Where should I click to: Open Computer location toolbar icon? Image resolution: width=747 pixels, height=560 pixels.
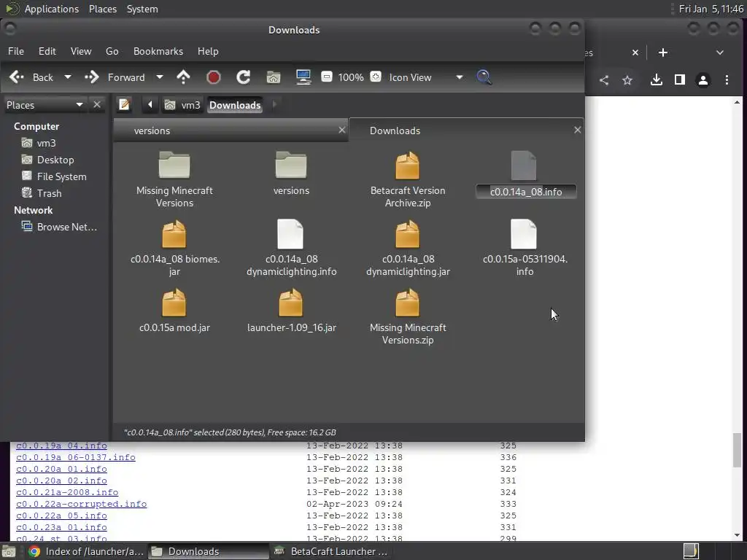point(303,77)
